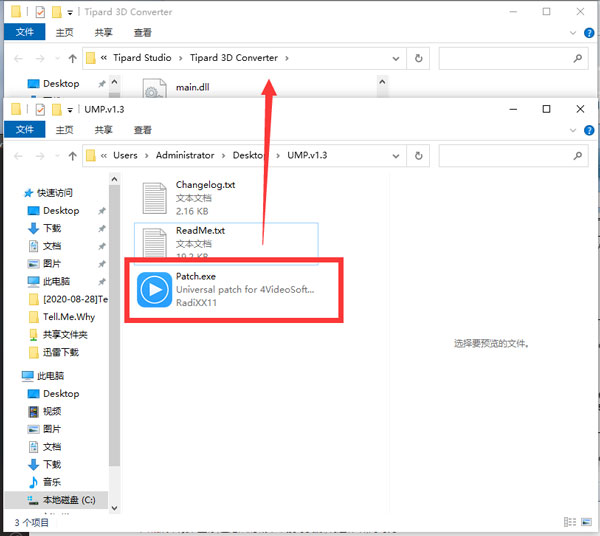Screen dimensions: 600x536
Task: Click search magnifier in Tipard window
Action: point(577,58)
